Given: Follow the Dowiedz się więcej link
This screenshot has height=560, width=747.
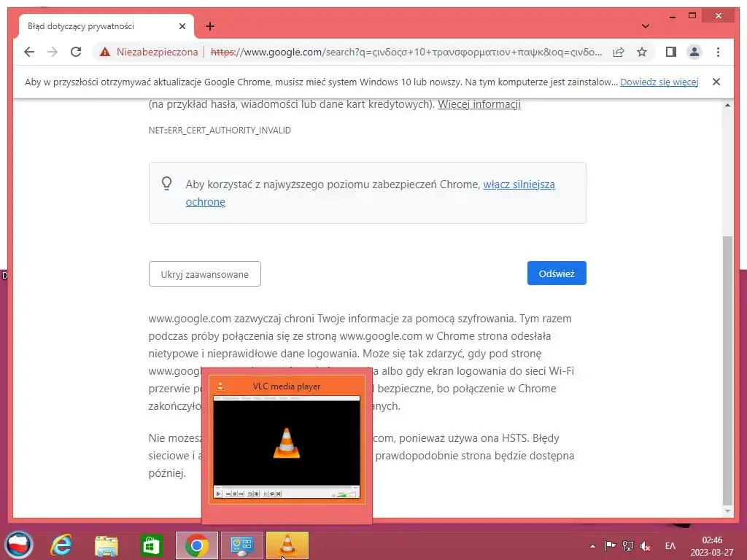Looking at the screenshot, I should pos(659,82).
